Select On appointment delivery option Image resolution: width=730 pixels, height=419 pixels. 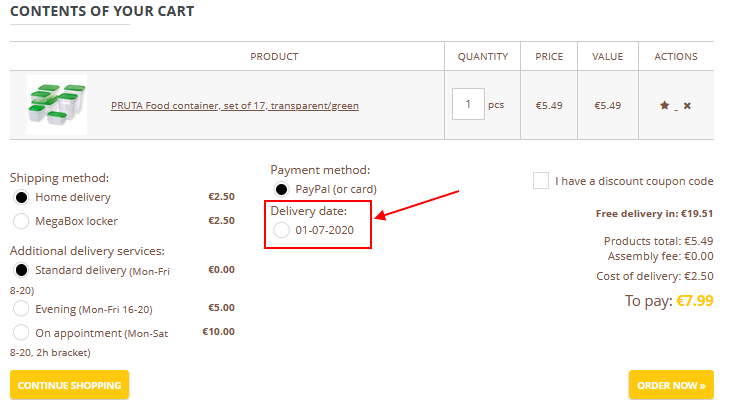click(21, 333)
